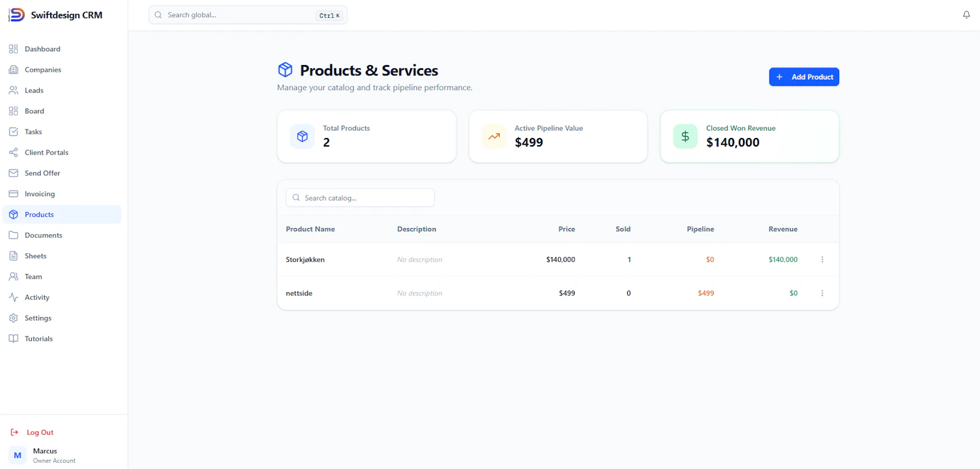The height and width of the screenshot is (469, 980).
Task: Click the Dashboard sidebar icon
Action: click(x=13, y=49)
